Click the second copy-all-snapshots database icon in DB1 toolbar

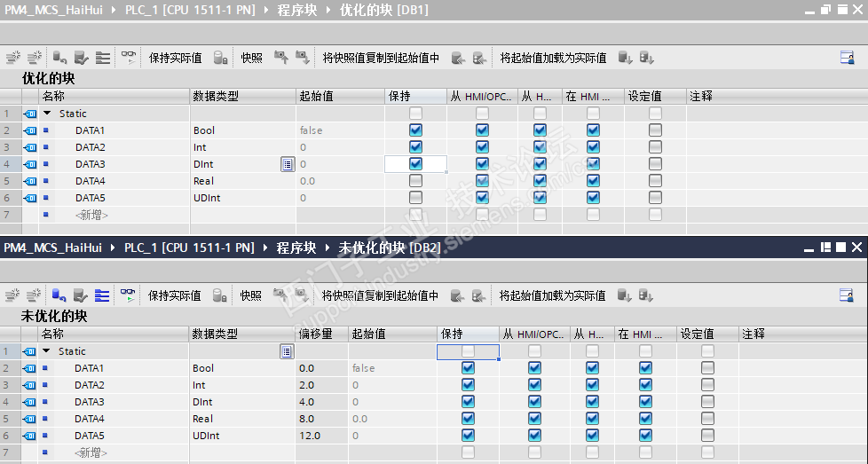pyautogui.click(x=479, y=58)
